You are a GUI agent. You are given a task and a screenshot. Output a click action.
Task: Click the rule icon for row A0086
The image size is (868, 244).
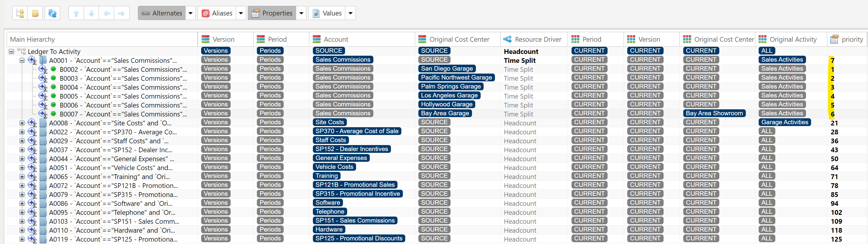pos(32,203)
